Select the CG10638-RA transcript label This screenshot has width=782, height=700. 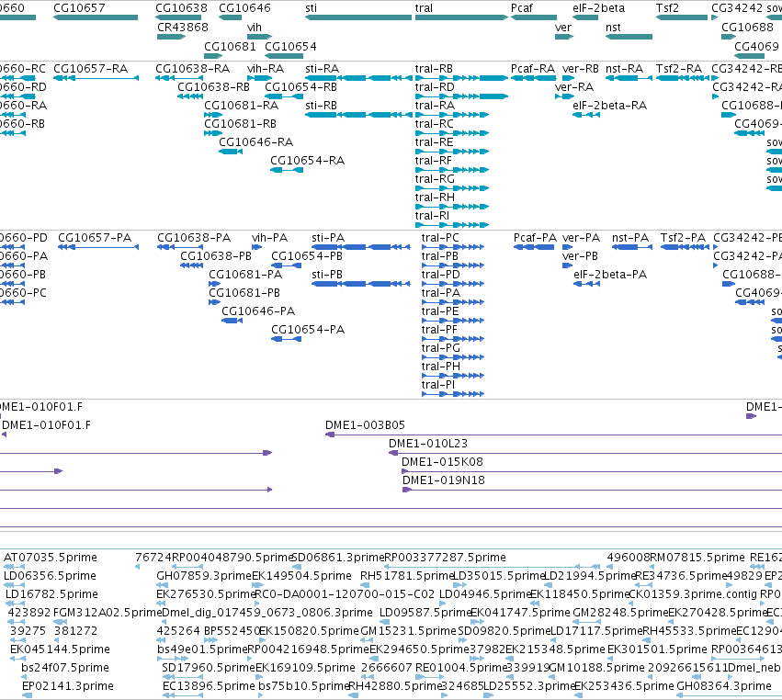(192, 68)
